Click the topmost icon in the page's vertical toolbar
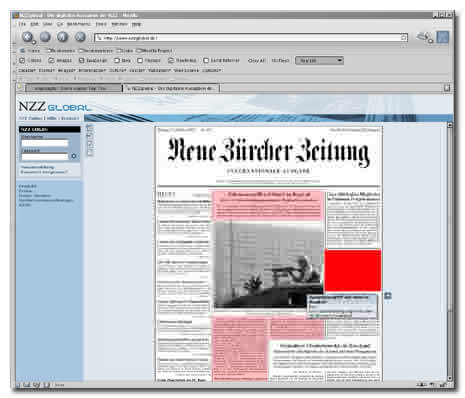The height and width of the screenshot is (398, 465). (x=90, y=128)
